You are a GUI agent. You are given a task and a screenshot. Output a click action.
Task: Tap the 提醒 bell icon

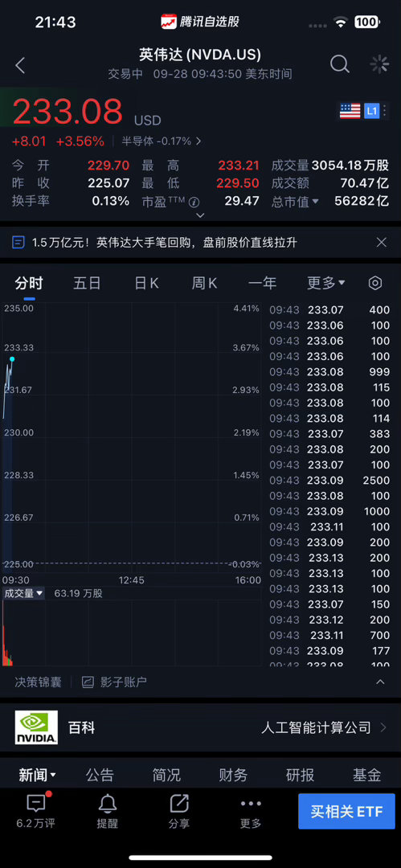tap(108, 803)
